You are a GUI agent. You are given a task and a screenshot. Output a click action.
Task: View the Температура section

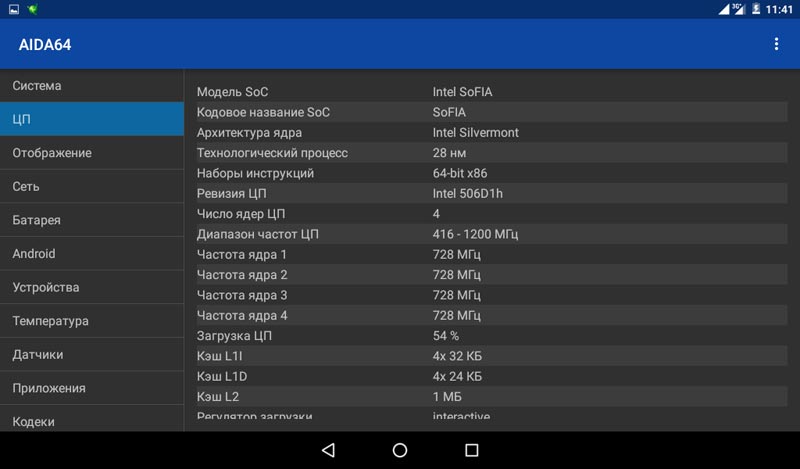[92, 321]
